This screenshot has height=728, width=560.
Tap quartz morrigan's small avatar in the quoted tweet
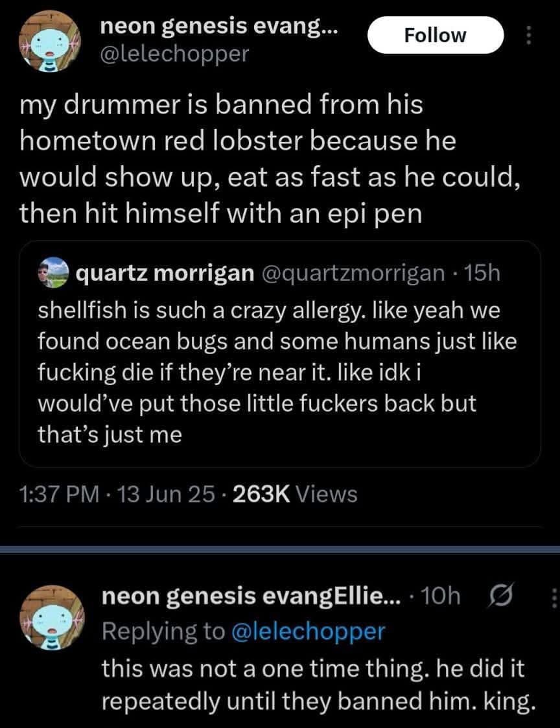(51, 276)
